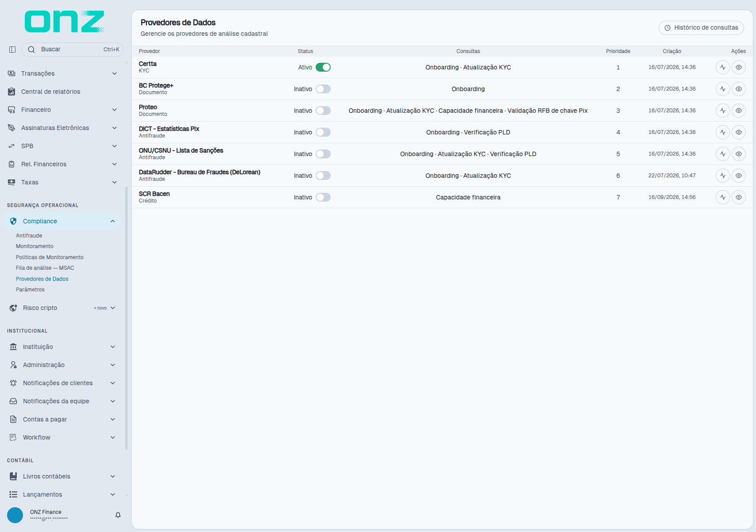The width and height of the screenshot is (756, 532).
Task: Enable the DICT - Estatísticas Pix toggle
Action: click(323, 132)
